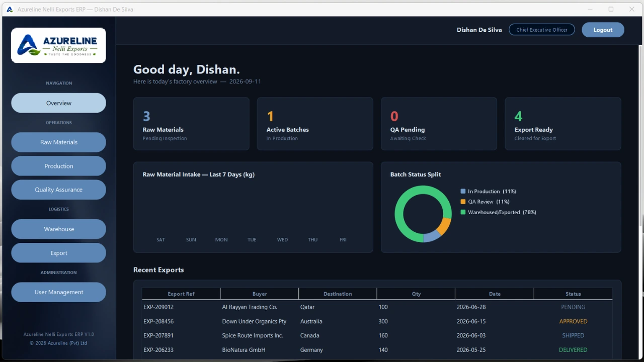
Task: Sort table by Export Ref column header
Action: [181, 294]
